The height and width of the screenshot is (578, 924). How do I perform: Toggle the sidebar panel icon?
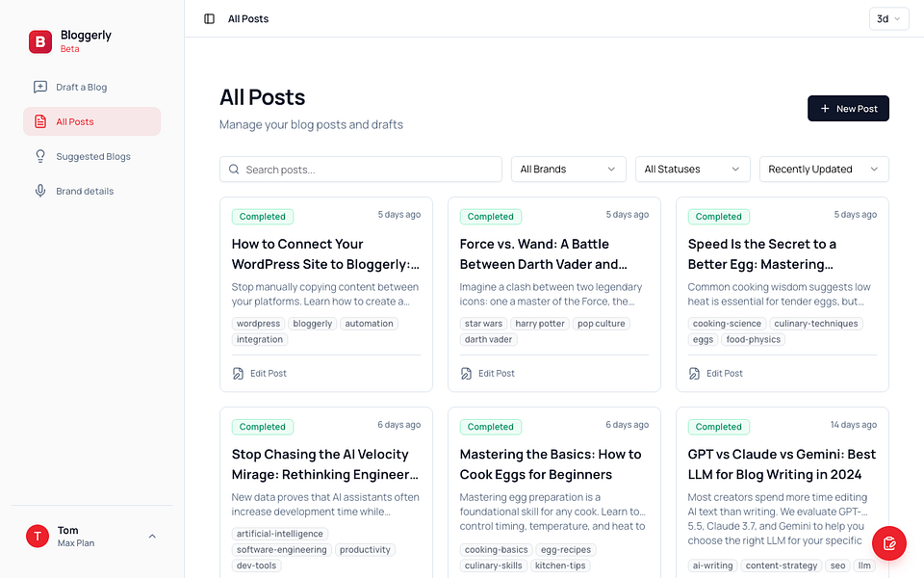(209, 19)
